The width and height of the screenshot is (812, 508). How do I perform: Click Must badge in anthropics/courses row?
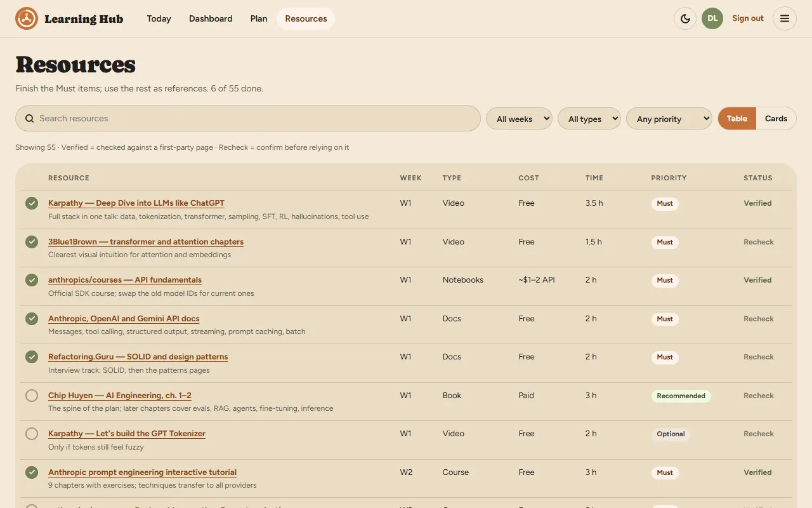(x=665, y=280)
